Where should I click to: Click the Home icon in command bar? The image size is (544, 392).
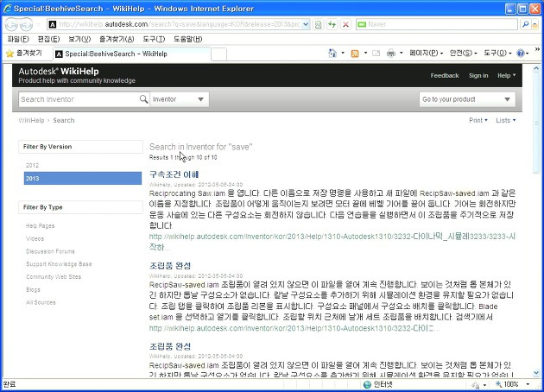click(332, 53)
